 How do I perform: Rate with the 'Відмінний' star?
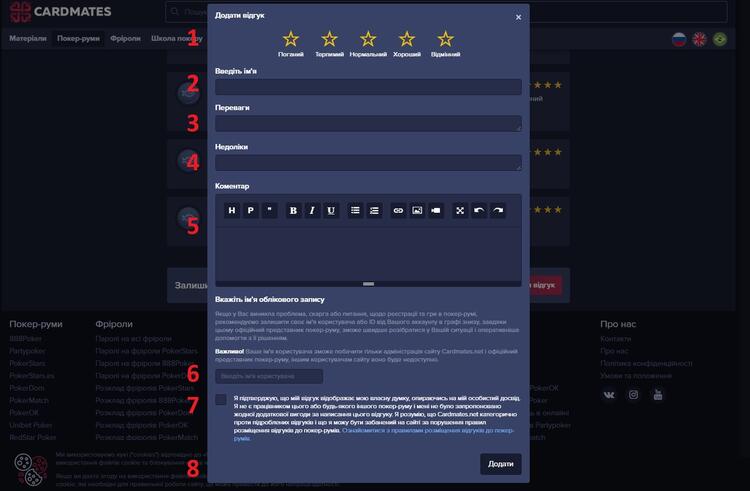[445, 39]
